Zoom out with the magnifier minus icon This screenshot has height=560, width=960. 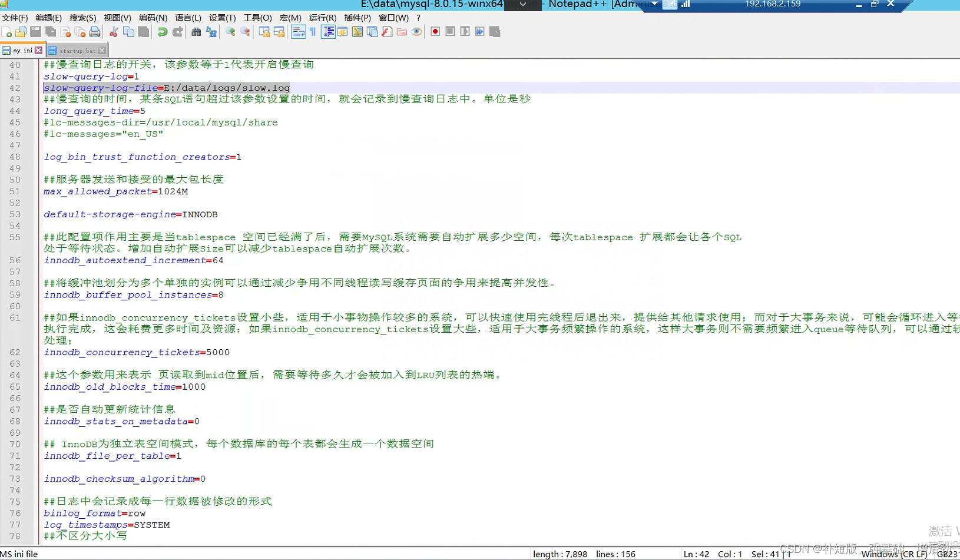[x=245, y=32]
